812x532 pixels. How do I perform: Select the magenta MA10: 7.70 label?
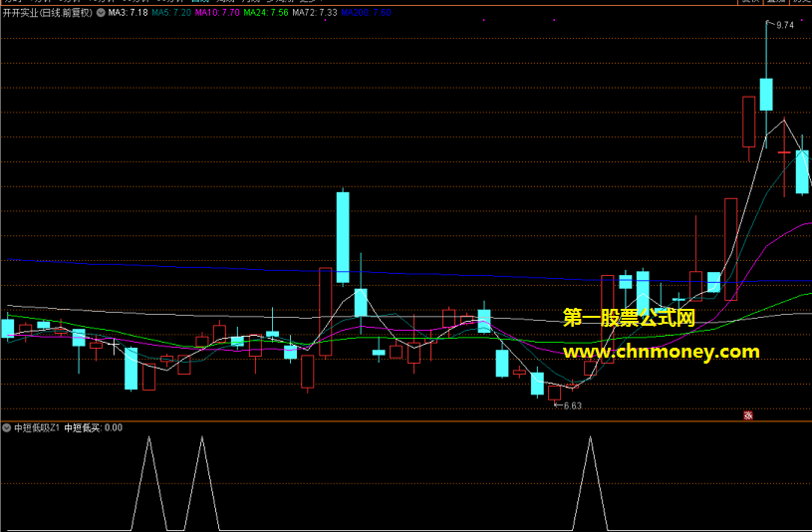(217, 12)
